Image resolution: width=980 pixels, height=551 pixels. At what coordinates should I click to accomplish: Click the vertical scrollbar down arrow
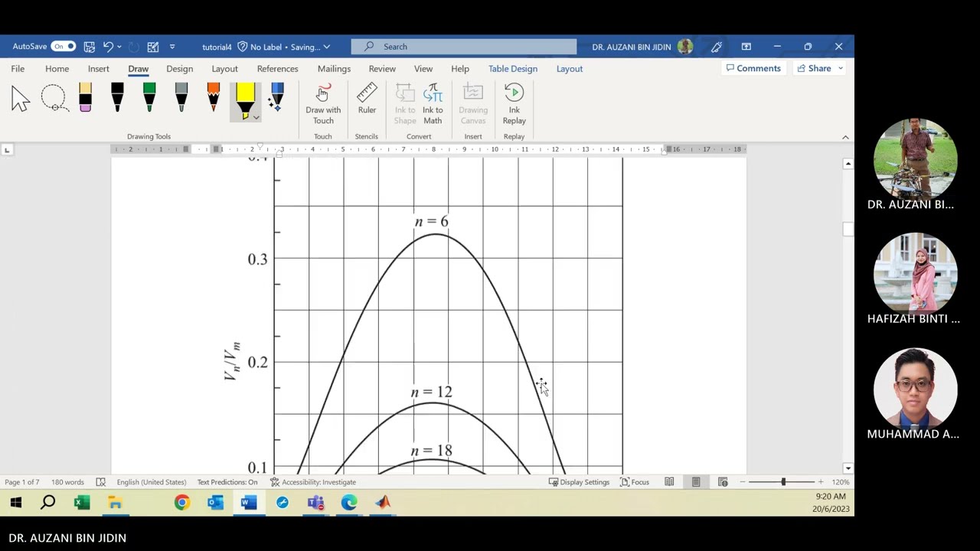tap(848, 468)
